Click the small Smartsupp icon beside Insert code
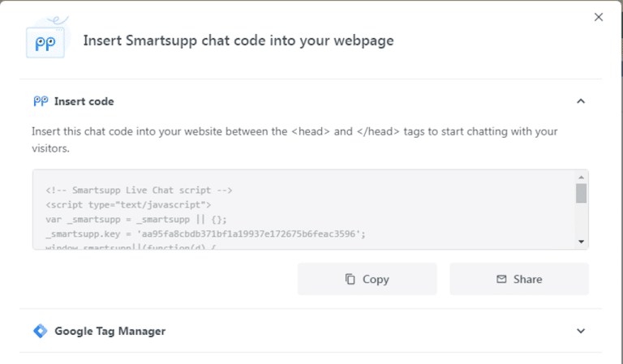The width and height of the screenshot is (623, 364). point(40,101)
